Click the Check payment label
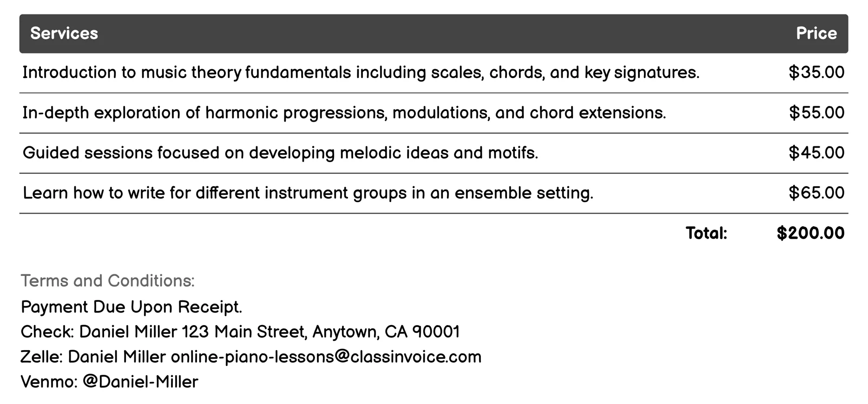The width and height of the screenshot is (868, 404). pyautogui.click(x=47, y=332)
